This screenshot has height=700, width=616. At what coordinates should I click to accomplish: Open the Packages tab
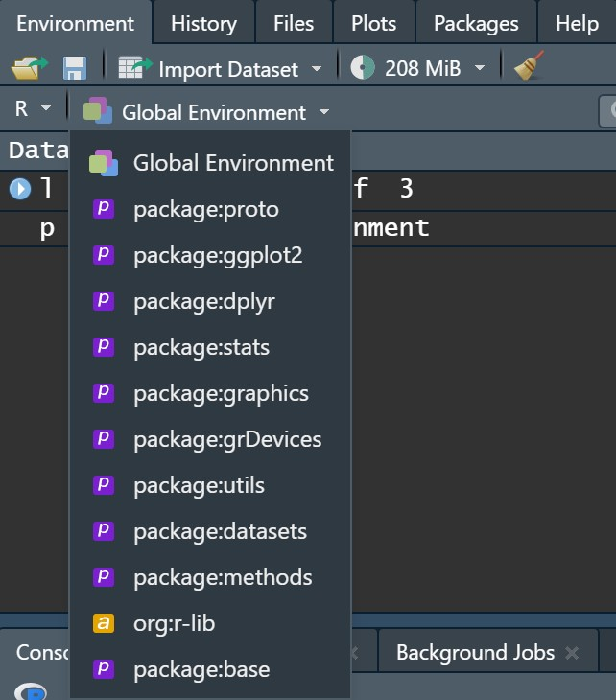click(476, 23)
